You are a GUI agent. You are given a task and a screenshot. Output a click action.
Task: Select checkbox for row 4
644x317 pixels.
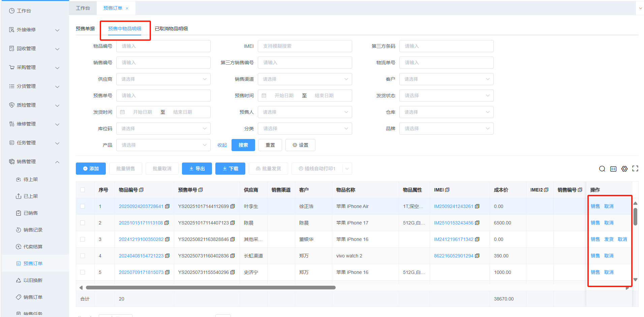tap(83, 256)
